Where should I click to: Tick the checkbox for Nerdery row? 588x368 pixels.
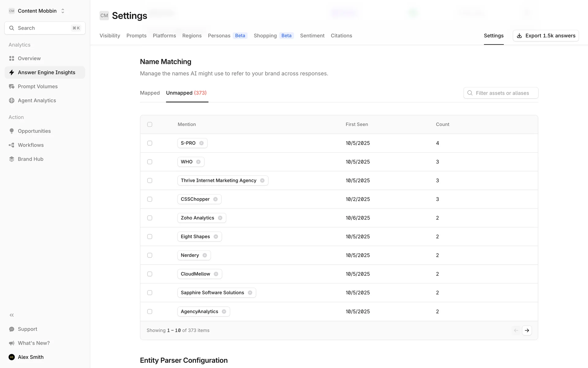pyautogui.click(x=150, y=255)
